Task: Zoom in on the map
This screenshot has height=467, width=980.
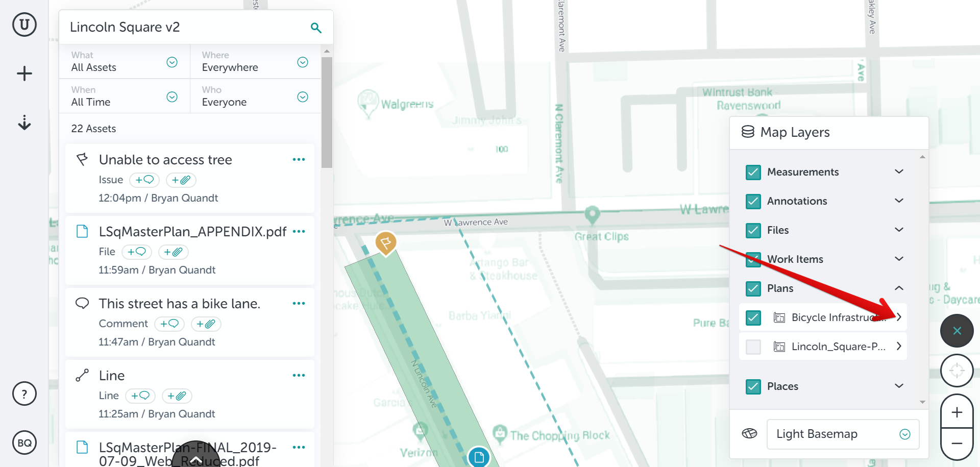Action: tap(957, 412)
